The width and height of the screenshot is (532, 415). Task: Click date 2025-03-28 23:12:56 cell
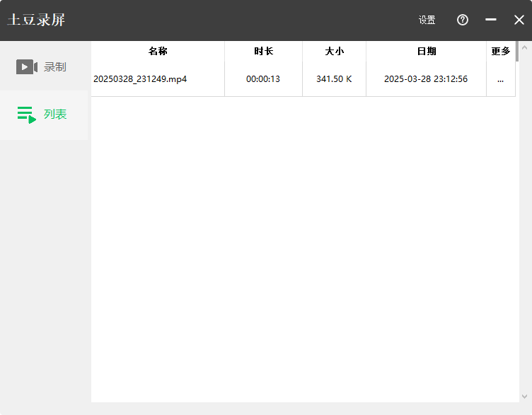point(426,79)
